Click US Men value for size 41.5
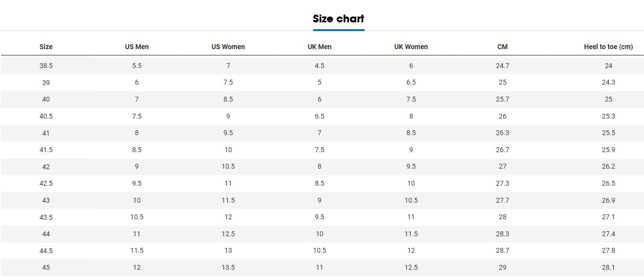Image resolution: width=644 pixels, height=279 pixels. point(137,150)
